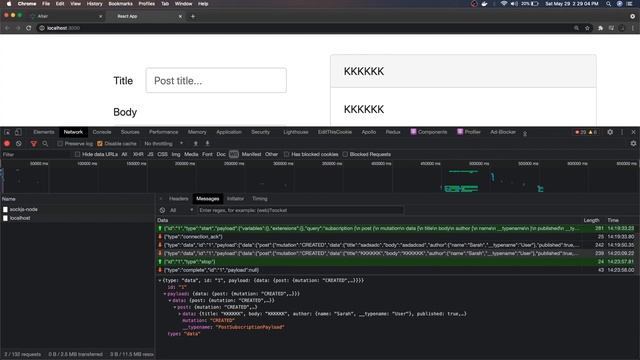Image resolution: width=640 pixels, height=360 pixels.
Task: Click the Post title input field
Action: [x=216, y=80]
